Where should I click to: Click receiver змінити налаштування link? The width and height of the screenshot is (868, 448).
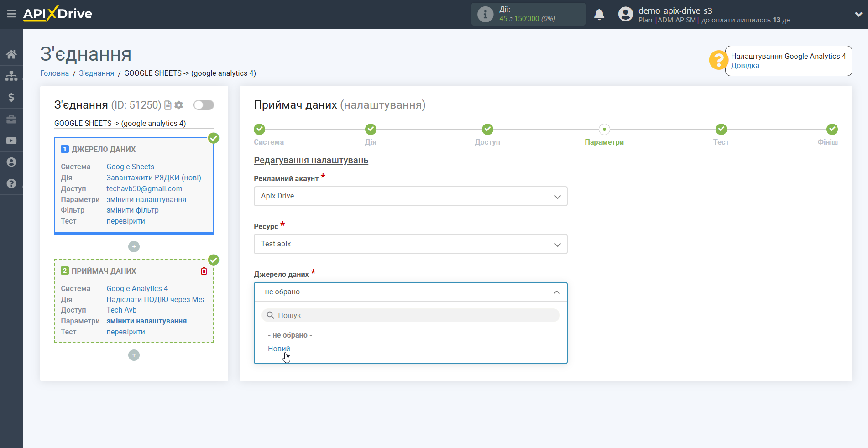(x=146, y=321)
